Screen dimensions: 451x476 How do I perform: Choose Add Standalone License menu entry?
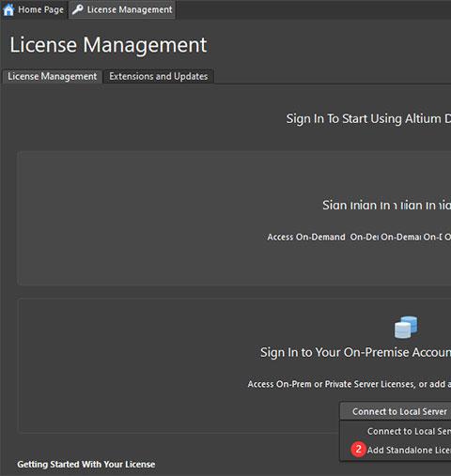[409, 450]
